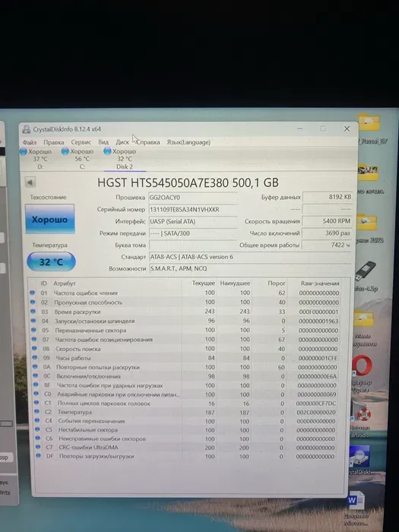Click status dot for attribute 01

32,293
